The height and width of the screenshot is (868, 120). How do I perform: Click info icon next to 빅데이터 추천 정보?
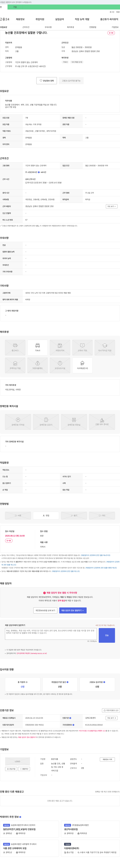[x=20, y=817]
